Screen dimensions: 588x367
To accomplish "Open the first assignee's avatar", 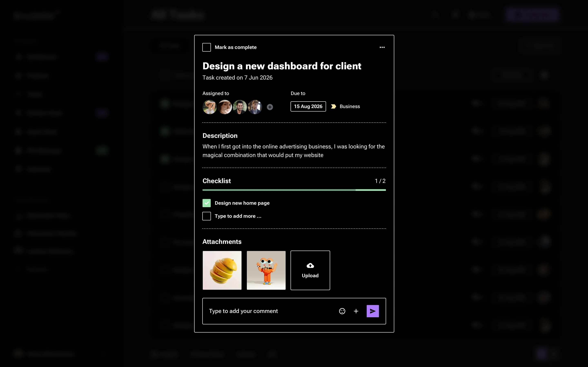I will click(209, 107).
